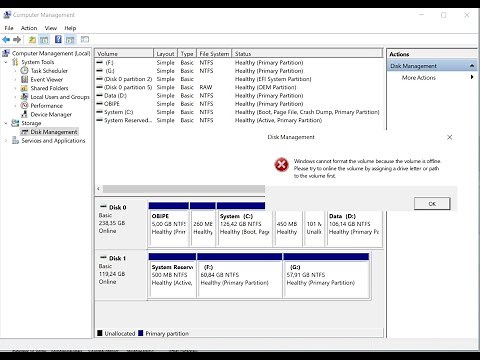
Task: Click the Show/Hide Action Pane icon
Action: [x=70, y=40]
